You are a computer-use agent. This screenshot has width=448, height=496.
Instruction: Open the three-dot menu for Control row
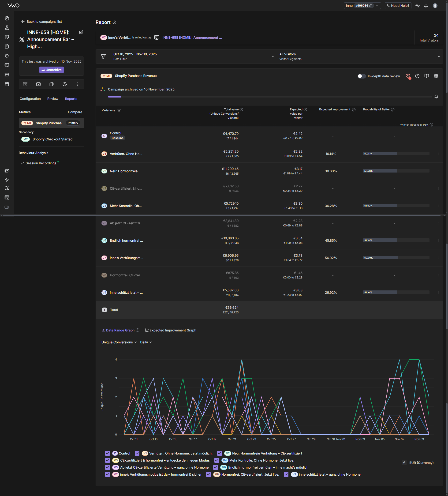click(x=438, y=136)
